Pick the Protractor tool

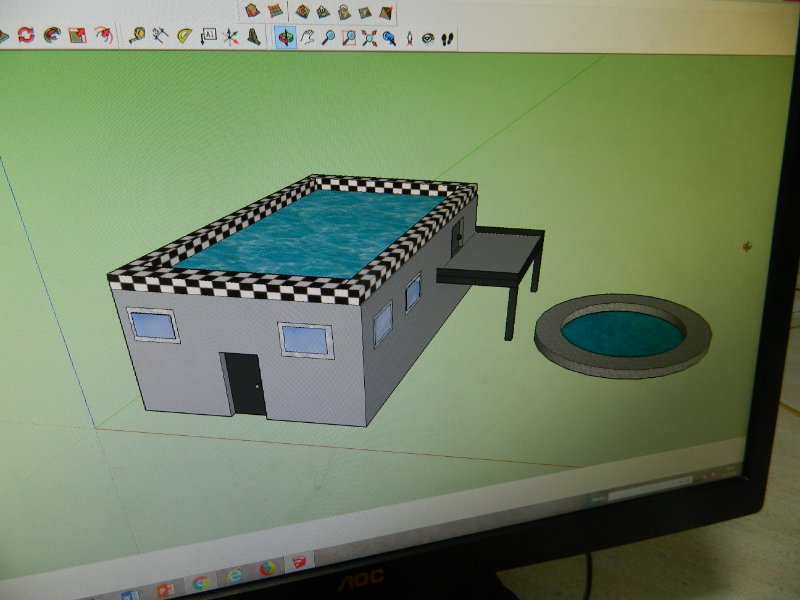[185, 37]
